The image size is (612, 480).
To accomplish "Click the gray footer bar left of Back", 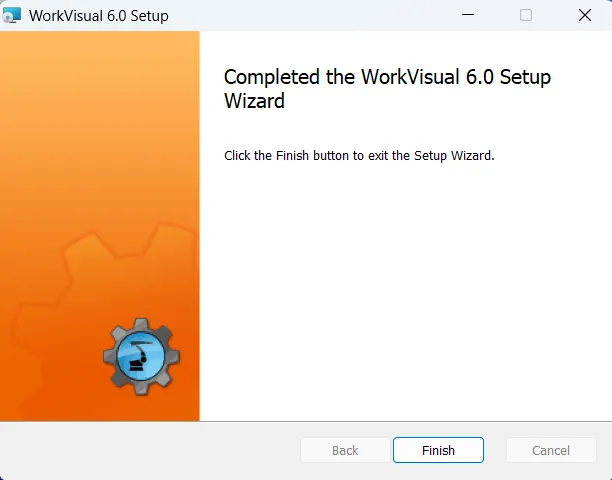I will tap(150, 450).
